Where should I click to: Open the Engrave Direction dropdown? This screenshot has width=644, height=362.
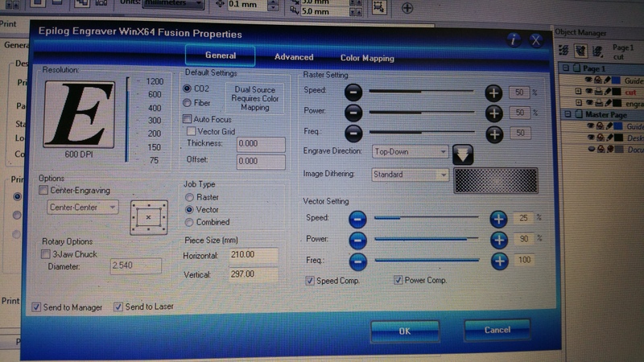pos(410,151)
